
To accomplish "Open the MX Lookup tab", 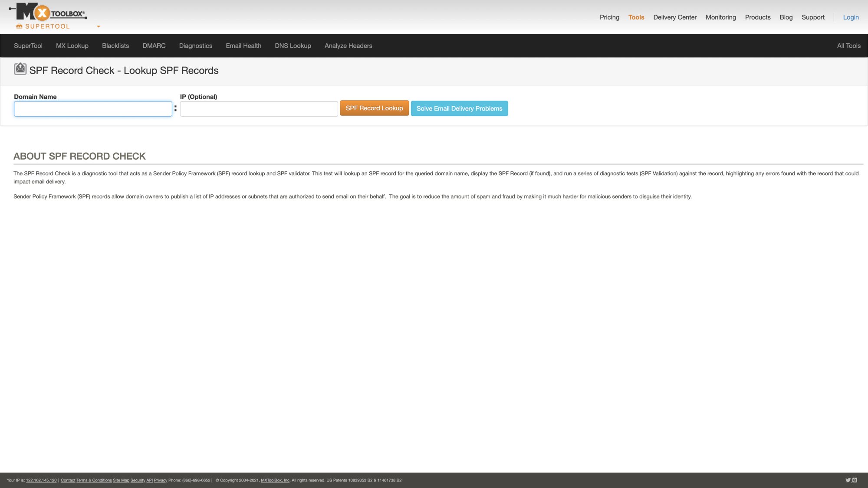I will pos(72,46).
